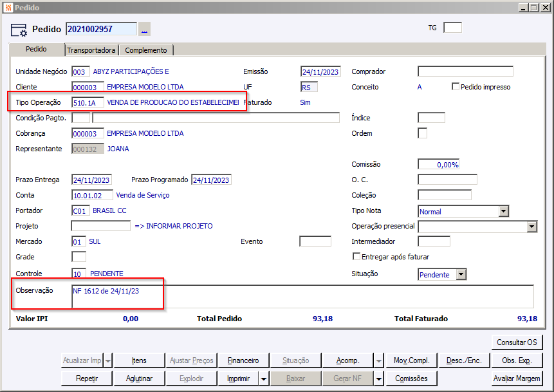Click the Acomp. button
Viewport: 554px width, 392px height.
[347, 360]
